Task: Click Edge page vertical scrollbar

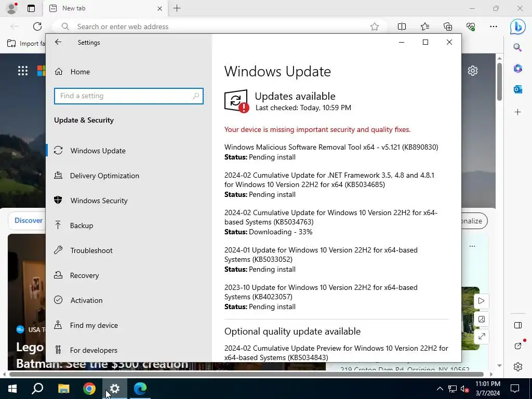Action: (x=499, y=82)
